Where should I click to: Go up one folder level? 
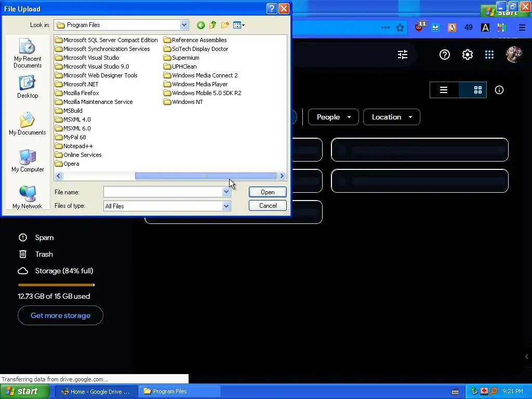tap(212, 25)
